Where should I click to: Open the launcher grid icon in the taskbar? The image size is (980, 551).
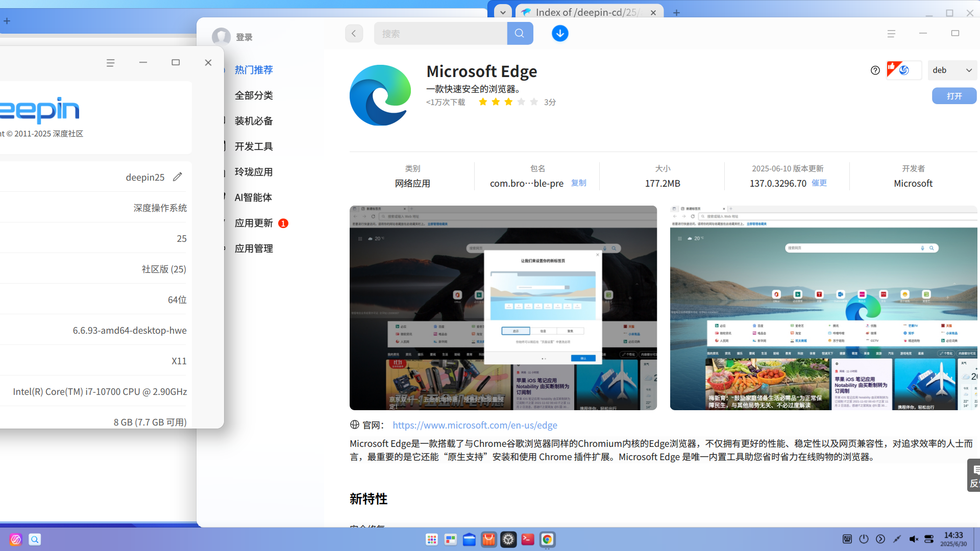[432, 539]
